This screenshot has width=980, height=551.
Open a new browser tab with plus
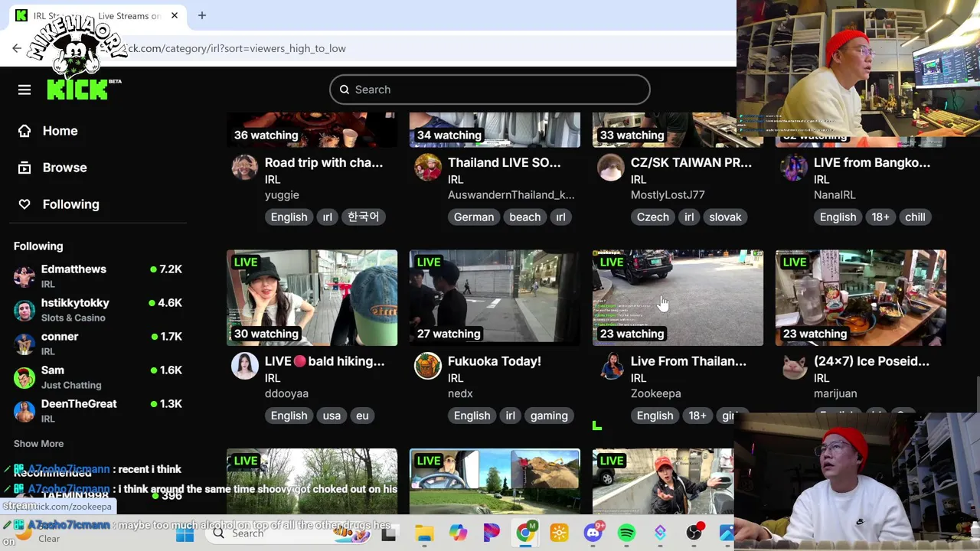[202, 15]
